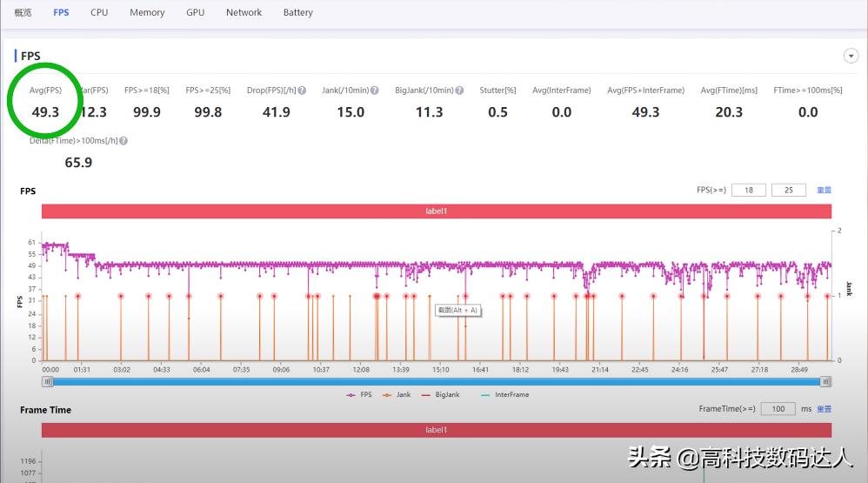The height and width of the screenshot is (483, 868).
Task: Switch to the CPU tab
Action: click(x=99, y=12)
